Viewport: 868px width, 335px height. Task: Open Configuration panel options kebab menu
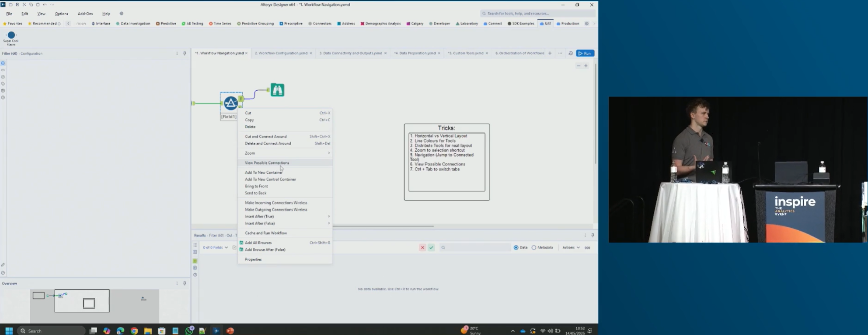pos(177,53)
